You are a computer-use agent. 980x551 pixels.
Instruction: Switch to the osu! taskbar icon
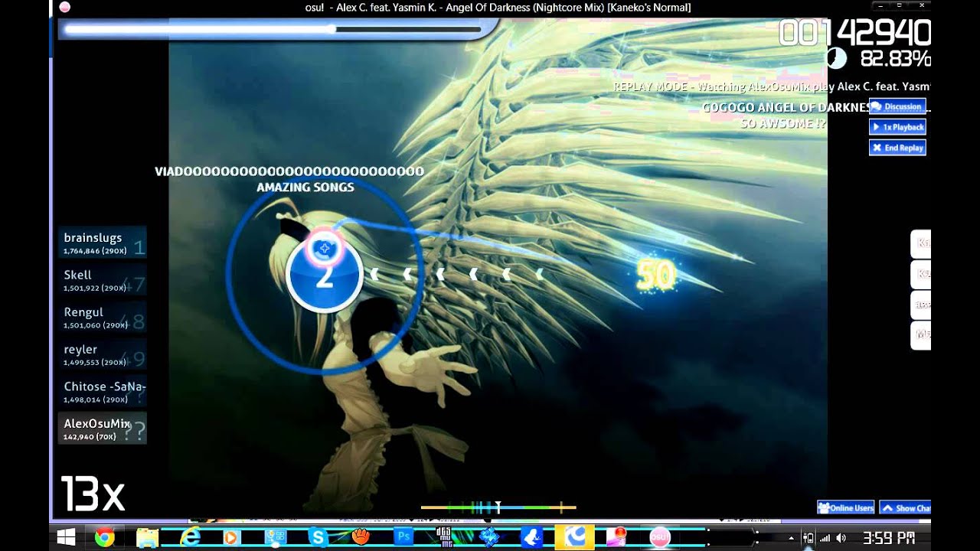pos(660,537)
